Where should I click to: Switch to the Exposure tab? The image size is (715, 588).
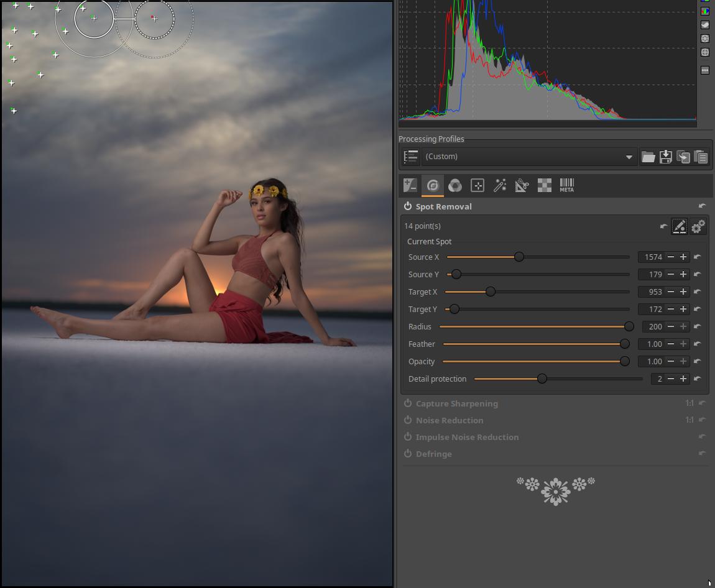[410, 185]
